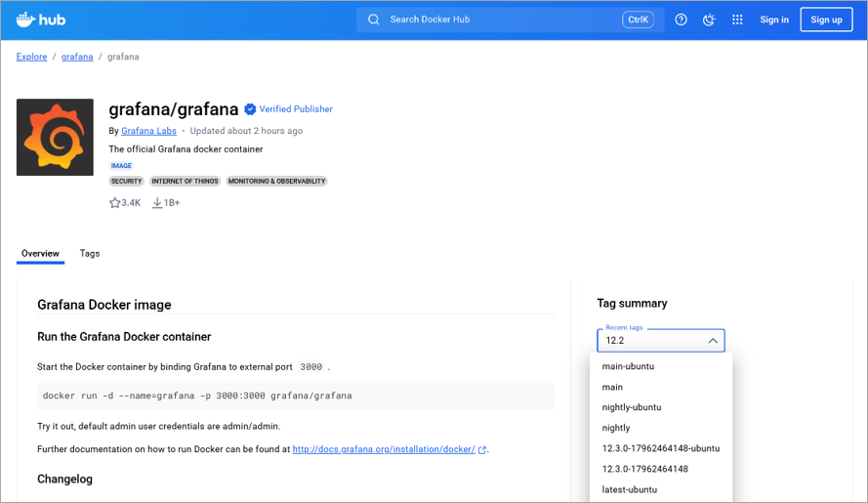
Task: Click the Search Docker Hub field
Action: (498, 20)
